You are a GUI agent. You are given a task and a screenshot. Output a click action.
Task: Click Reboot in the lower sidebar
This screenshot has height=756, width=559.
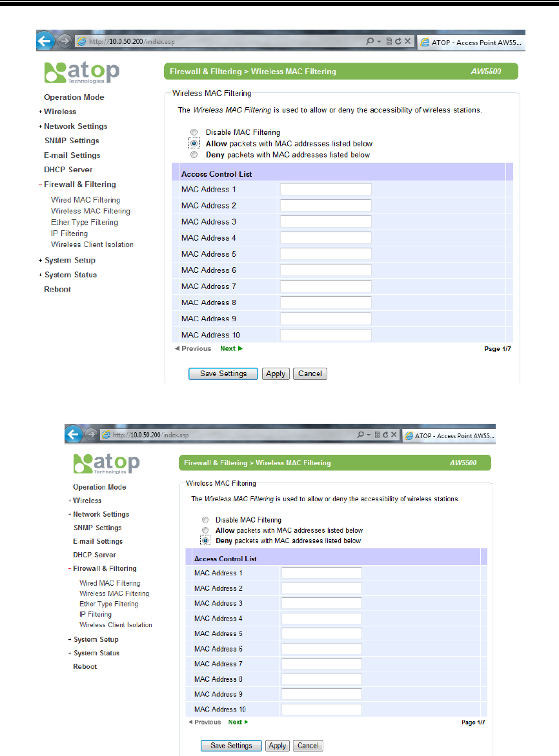[x=85, y=666]
